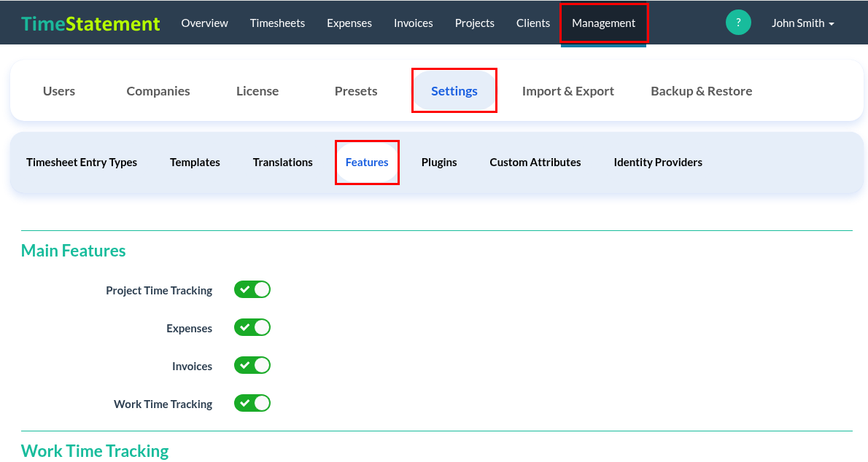Open Timesheets in top navigation
The height and width of the screenshot is (462, 868).
point(277,23)
